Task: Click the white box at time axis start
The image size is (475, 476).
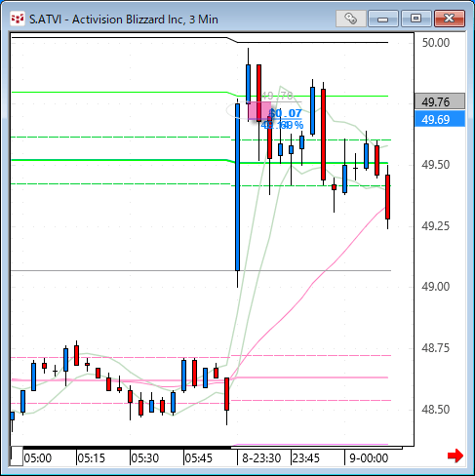Action: [17, 456]
